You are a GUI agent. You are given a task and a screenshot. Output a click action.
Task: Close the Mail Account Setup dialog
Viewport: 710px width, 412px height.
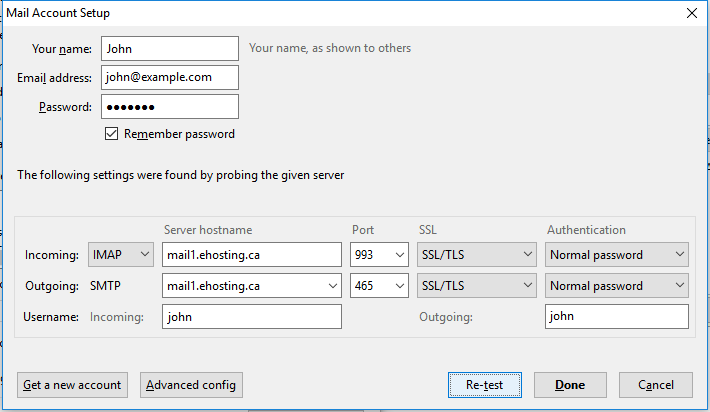pyautogui.click(x=691, y=13)
